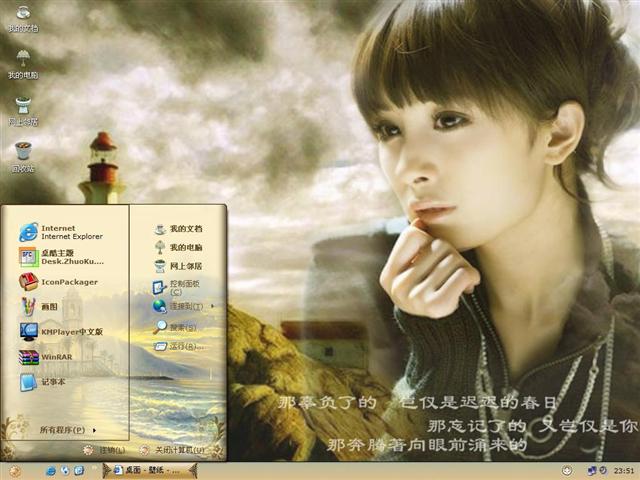Switch to the 桌面 - 壁纸 taskbar window

tap(150, 470)
